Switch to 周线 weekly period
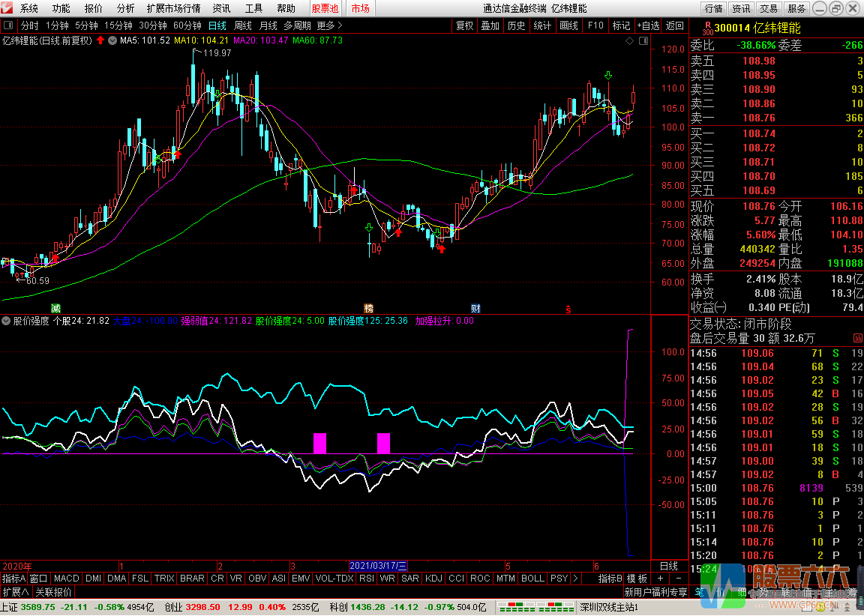This screenshot has height=616, width=864. coord(242,25)
